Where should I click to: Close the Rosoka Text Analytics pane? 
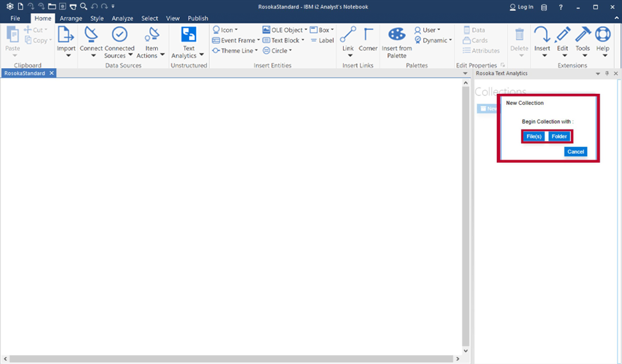click(616, 73)
